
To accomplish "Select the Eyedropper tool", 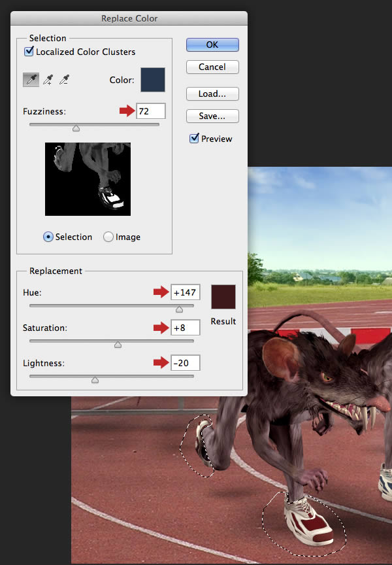I will pyautogui.click(x=31, y=80).
